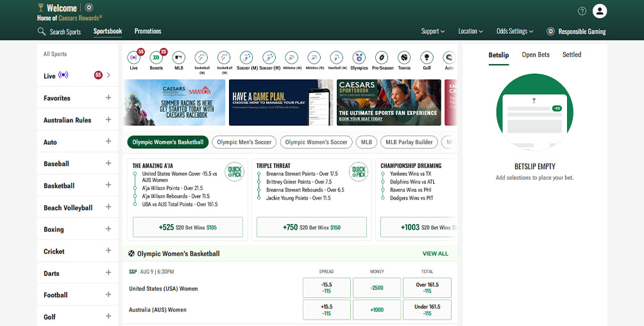Screen dimensions: 644x326
Task: Select the Athletics (W) icon
Action: 314,58
